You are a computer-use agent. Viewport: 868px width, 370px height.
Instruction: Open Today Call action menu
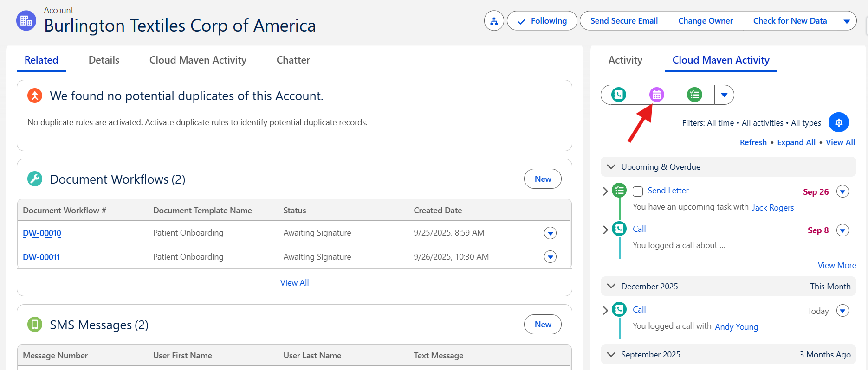[842, 311]
